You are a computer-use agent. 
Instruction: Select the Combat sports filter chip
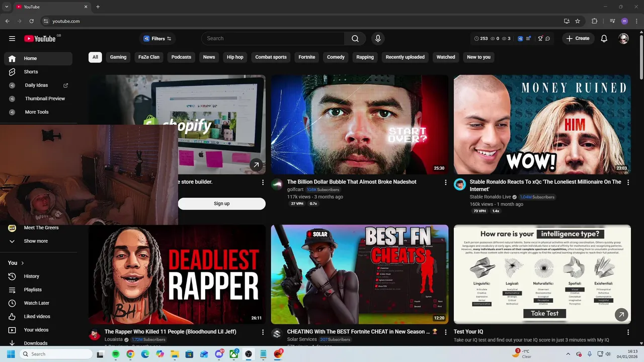tap(271, 57)
